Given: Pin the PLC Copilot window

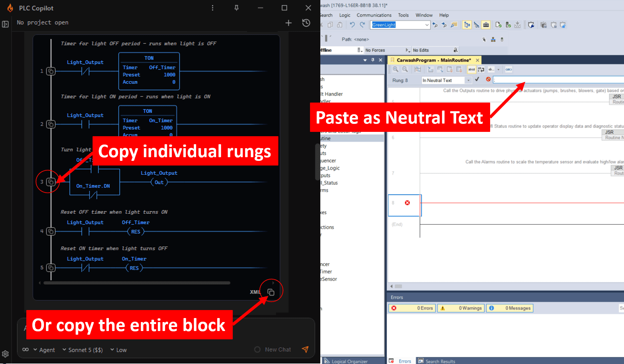Looking at the screenshot, I should (236, 8).
